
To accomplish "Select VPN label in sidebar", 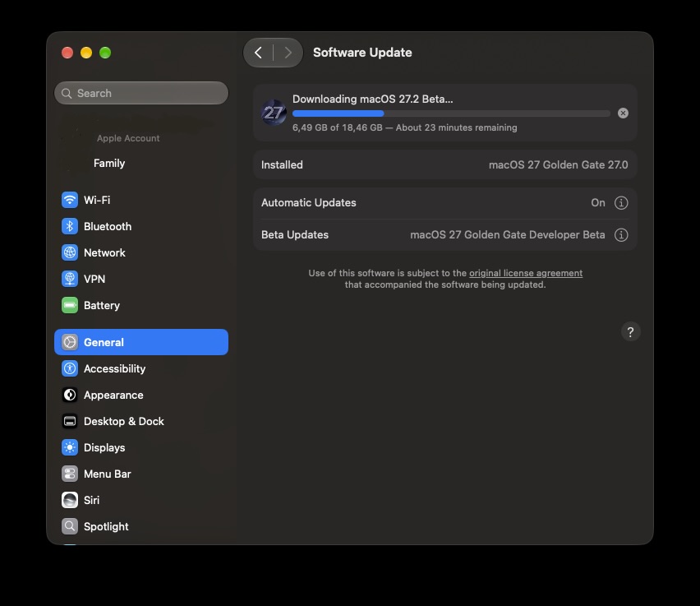I will (94, 279).
